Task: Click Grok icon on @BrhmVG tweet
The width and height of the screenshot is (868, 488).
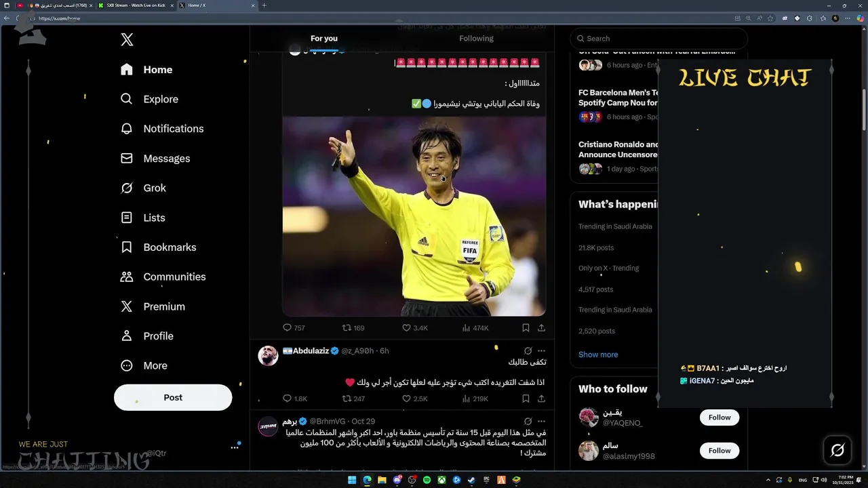Action: coord(528,422)
